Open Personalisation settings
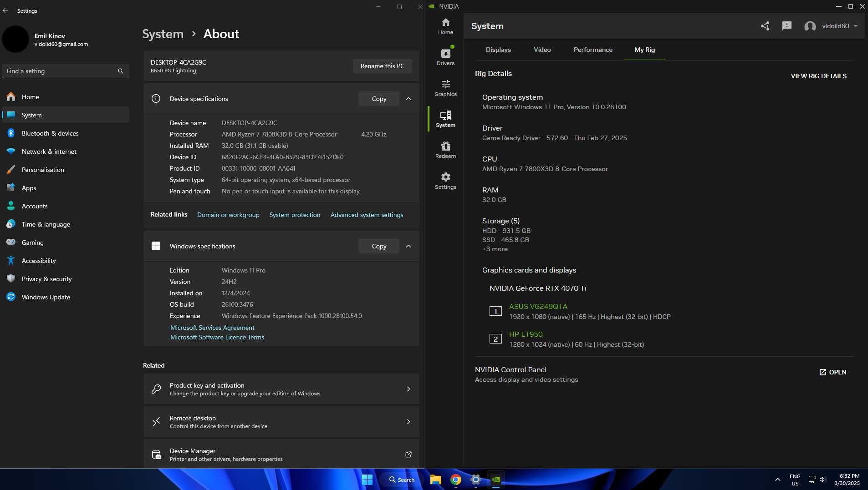868x490 pixels. pyautogui.click(x=66, y=170)
